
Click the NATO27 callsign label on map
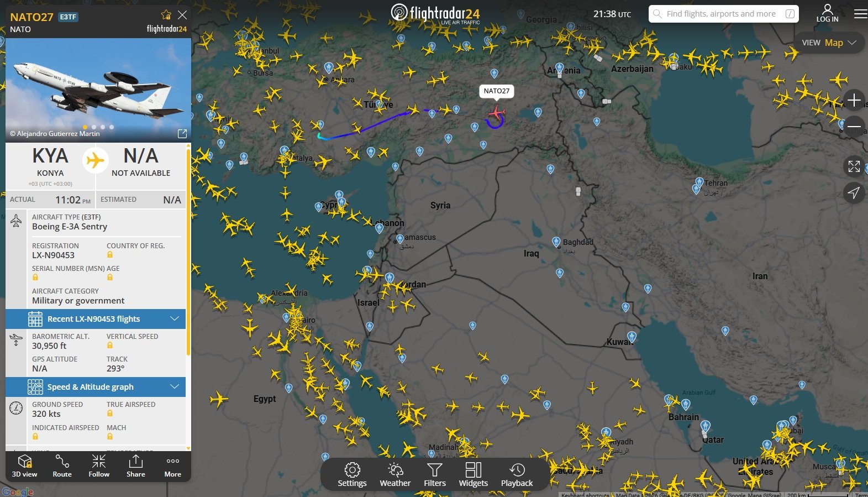tap(497, 91)
